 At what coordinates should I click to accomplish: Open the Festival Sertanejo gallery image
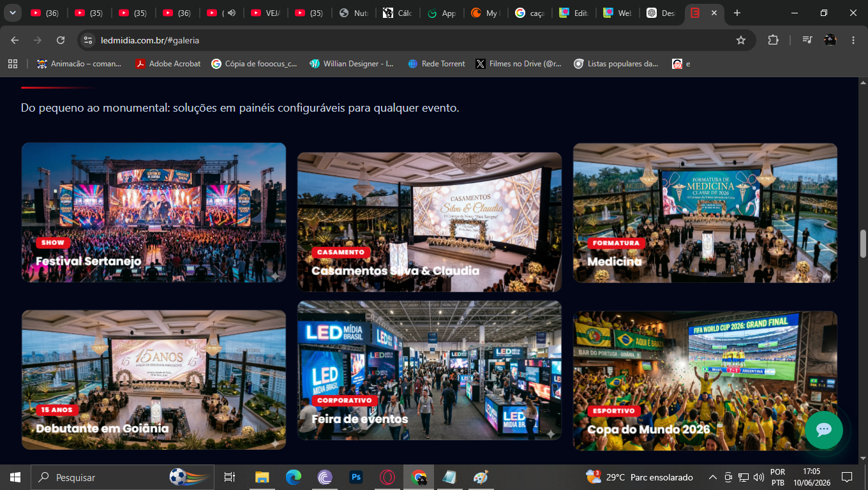(154, 212)
